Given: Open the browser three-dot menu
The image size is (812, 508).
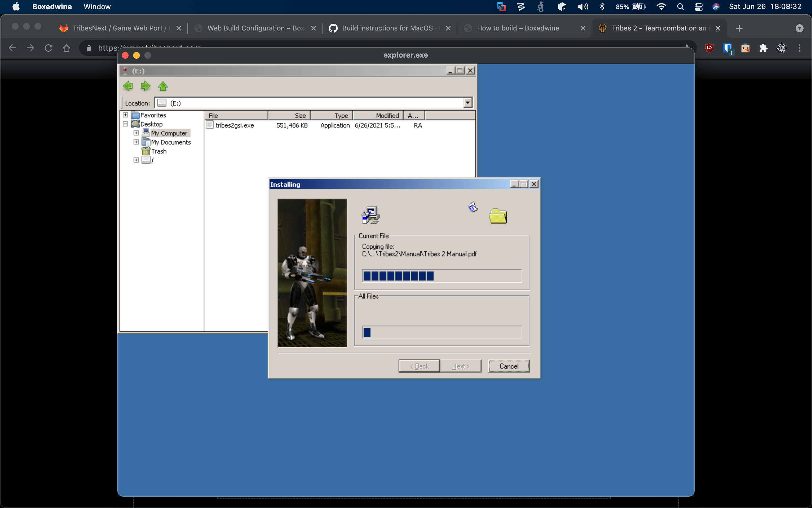Looking at the screenshot, I should pyautogui.click(x=800, y=48).
